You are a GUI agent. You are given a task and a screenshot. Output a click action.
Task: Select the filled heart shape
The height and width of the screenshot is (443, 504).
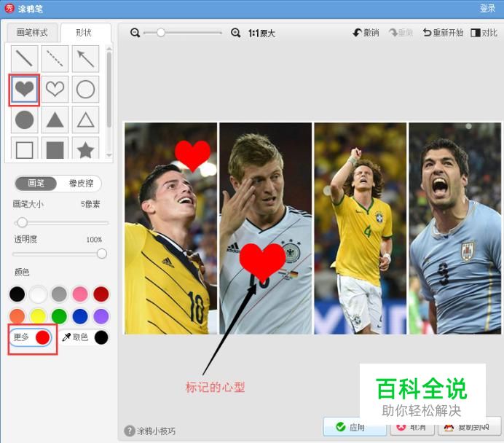point(25,89)
